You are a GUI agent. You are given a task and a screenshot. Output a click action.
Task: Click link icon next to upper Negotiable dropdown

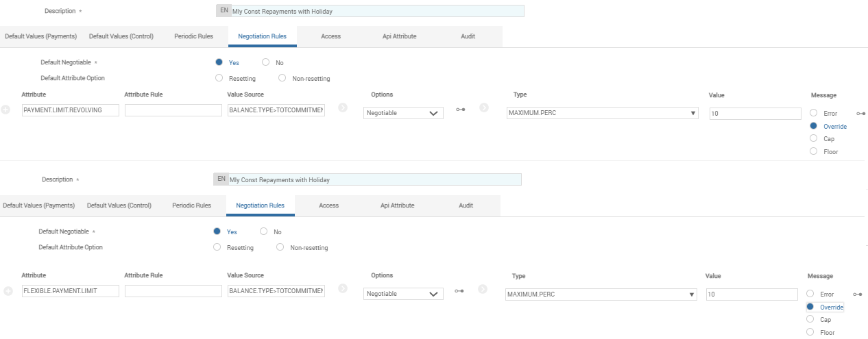click(461, 110)
